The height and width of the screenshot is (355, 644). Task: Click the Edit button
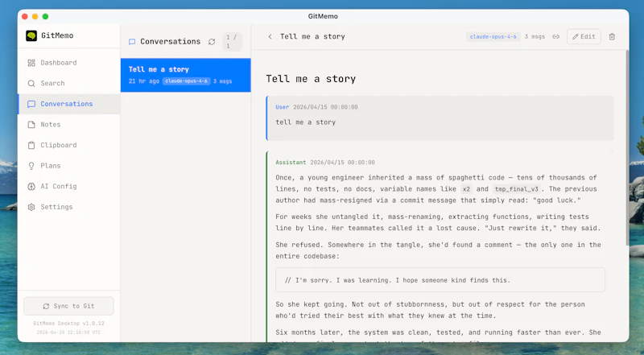pyautogui.click(x=584, y=36)
